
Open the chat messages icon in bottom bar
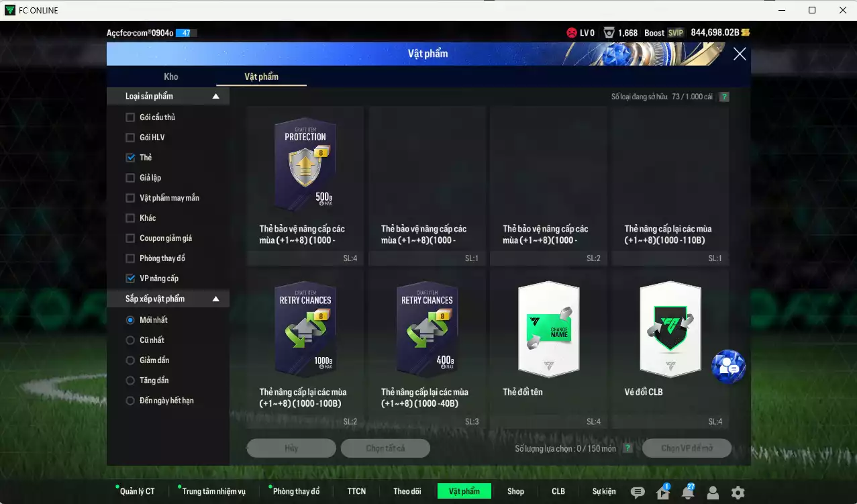(x=638, y=493)
